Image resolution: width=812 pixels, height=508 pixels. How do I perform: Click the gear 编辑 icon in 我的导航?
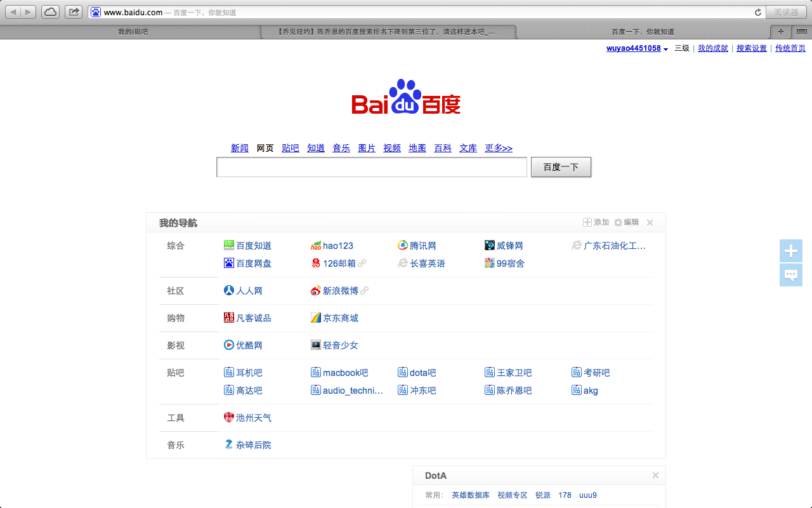(618, 222)
